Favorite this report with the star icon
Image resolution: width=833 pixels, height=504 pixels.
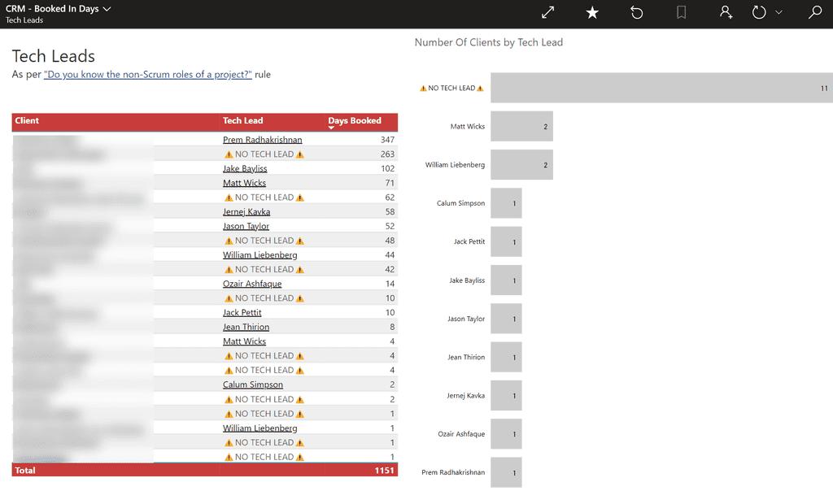click(592, 13)
